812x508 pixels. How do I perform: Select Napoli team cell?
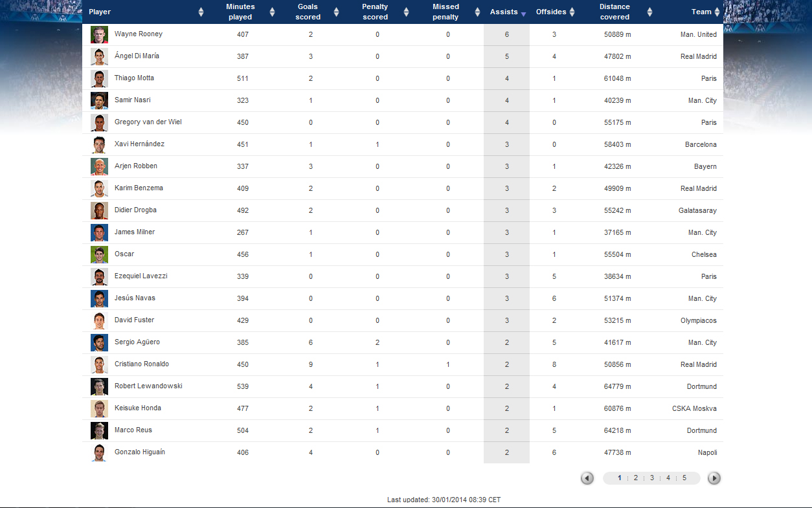coord(707,452)
